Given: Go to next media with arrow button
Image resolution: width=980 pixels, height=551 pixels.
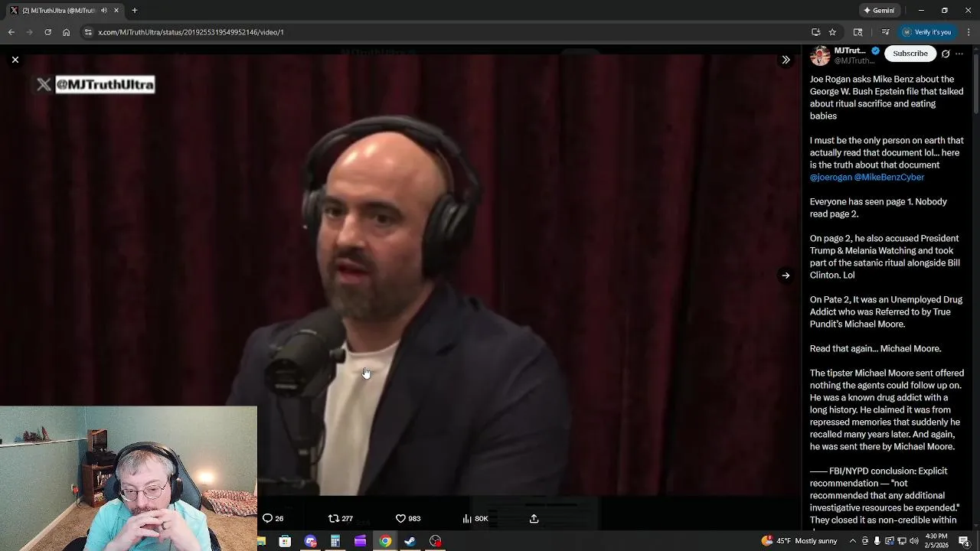Looking at the screenshot, I should coord(786,275).
